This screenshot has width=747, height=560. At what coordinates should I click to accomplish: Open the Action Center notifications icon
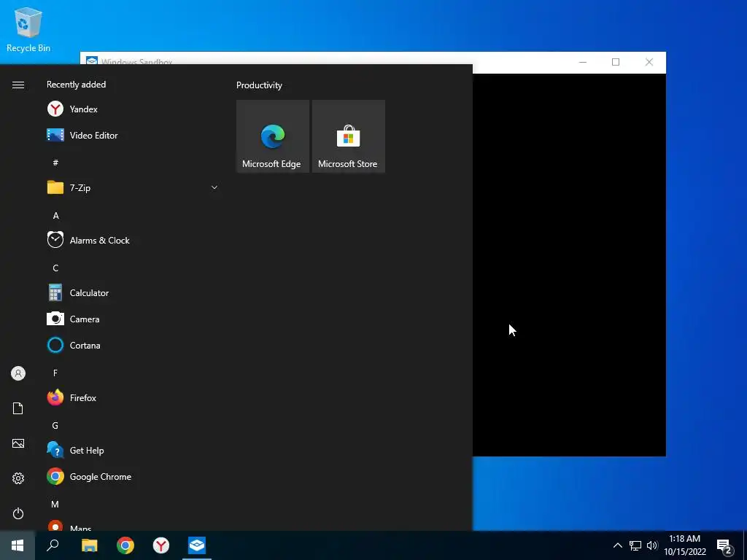point(724,546)
